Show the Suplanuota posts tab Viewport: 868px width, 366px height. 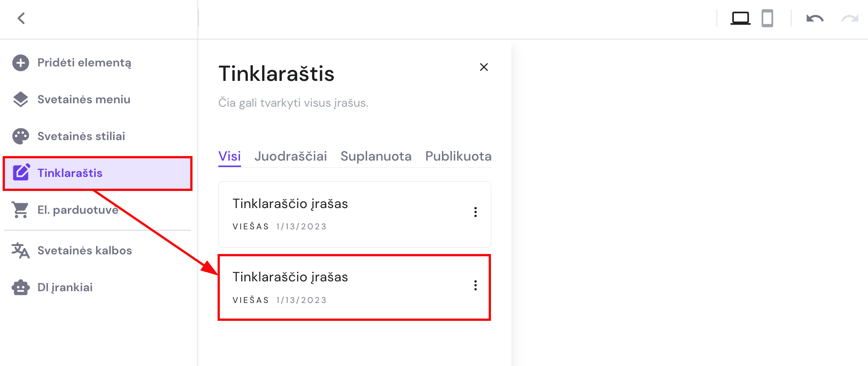[x=376, y=156]
